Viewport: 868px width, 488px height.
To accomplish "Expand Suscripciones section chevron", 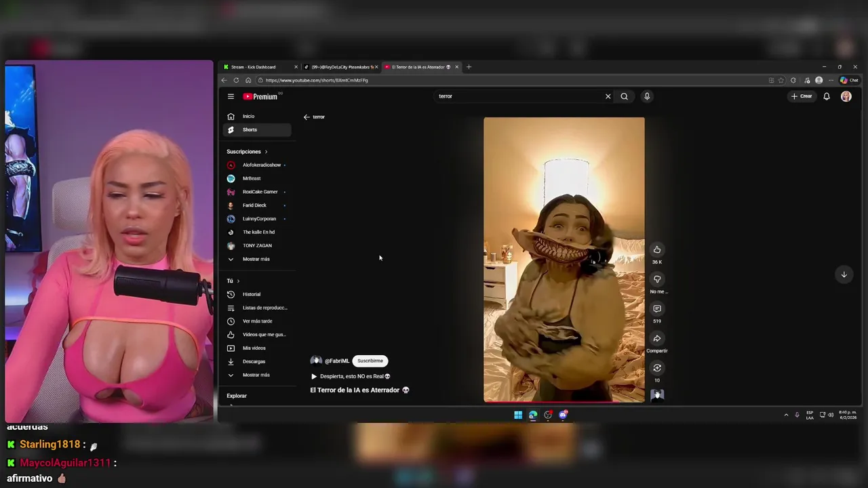I will pyautogui.click(x=266, y=152).
